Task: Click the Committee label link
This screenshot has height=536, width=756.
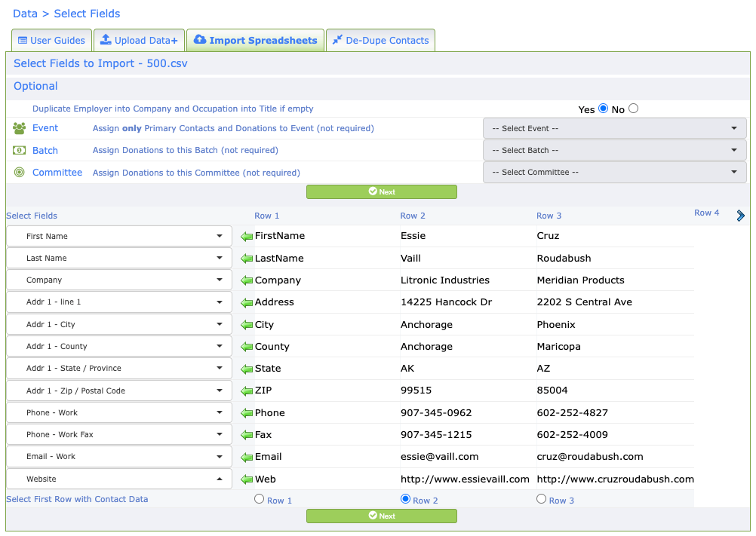Action: (x=57, y=173)
